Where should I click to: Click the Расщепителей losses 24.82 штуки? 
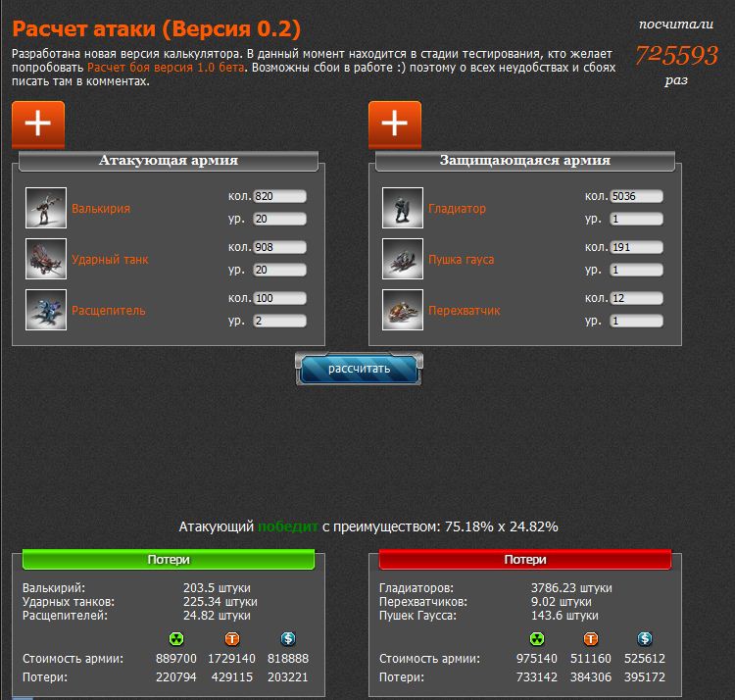coord(217,615)
